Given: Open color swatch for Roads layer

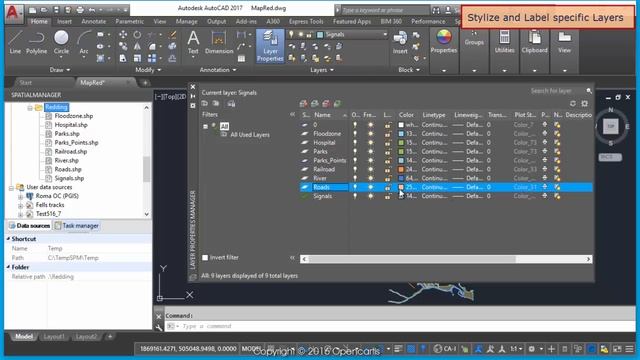Looking at the screenshot, I should coord(401,187).
